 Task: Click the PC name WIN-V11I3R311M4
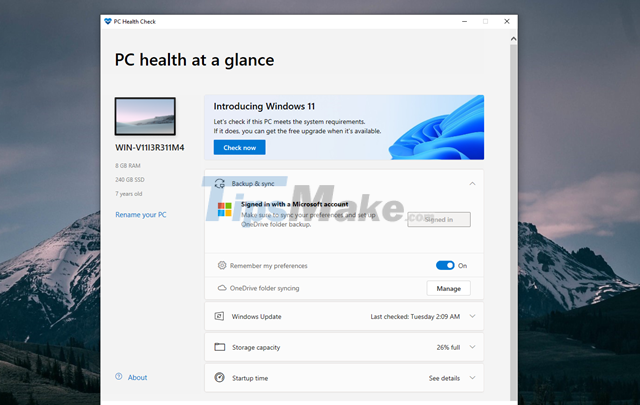pos(150,147)
